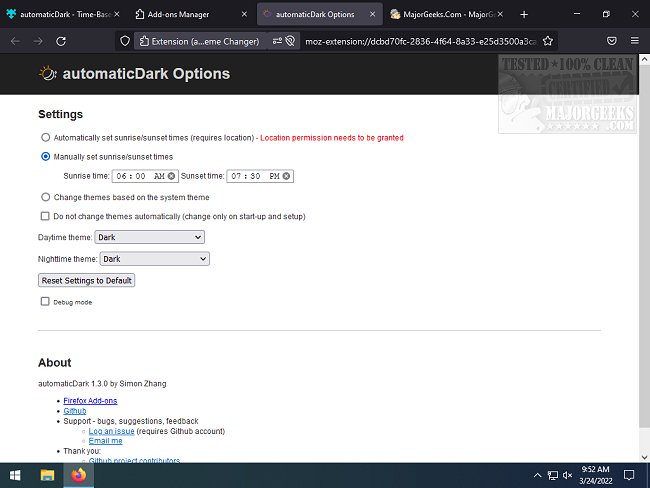Switch to the automaticDark Time-Based tab
This screenshot has height=488, width=650.
(63, 14)
